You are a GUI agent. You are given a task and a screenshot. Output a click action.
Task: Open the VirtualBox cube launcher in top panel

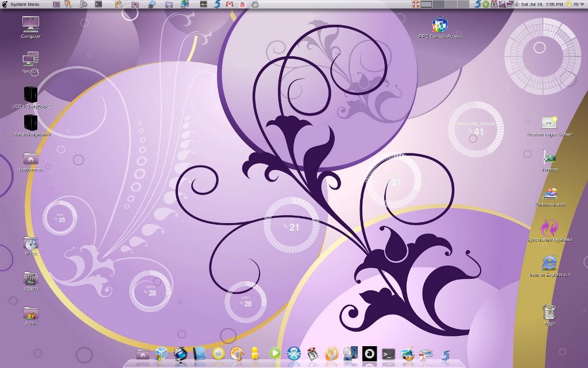[152, 4]
